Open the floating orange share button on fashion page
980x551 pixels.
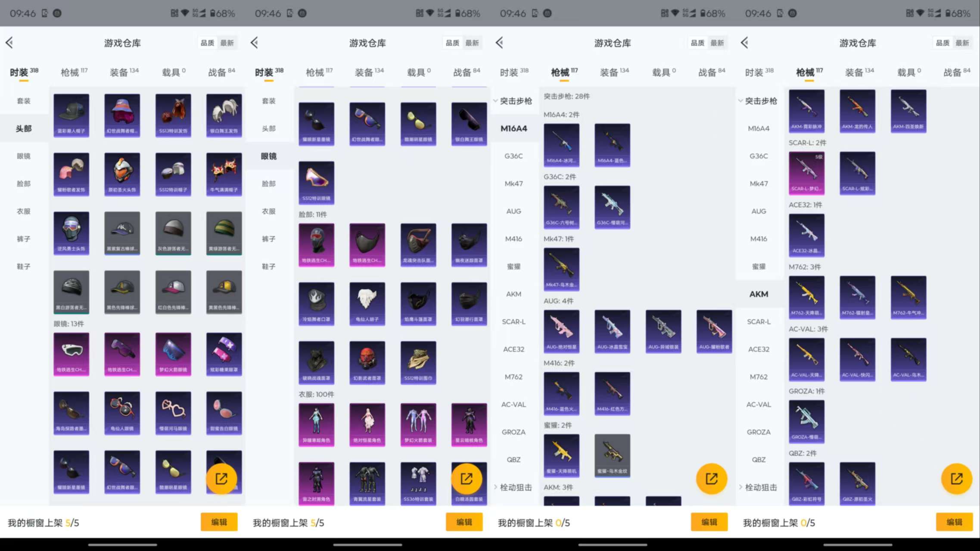[x=222, y=478]
